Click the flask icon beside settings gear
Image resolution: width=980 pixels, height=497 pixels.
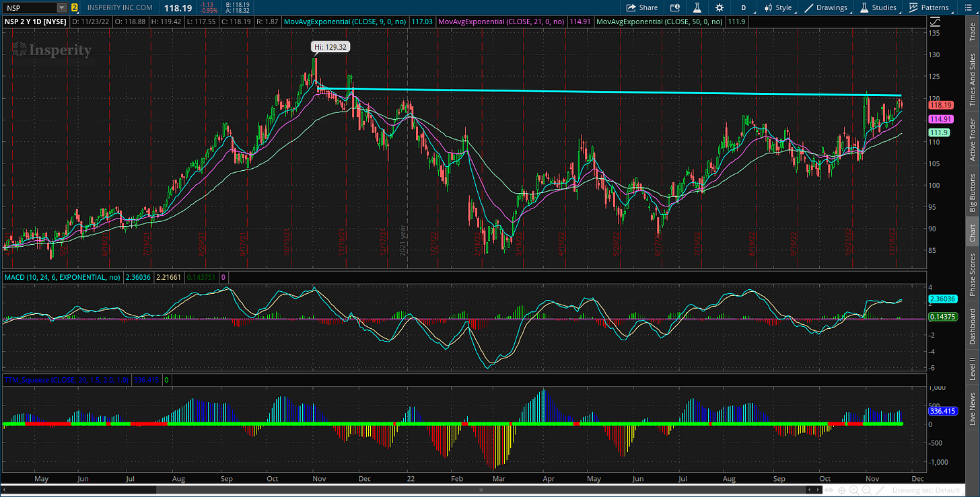pyautogui.click(x=698, y=7)
